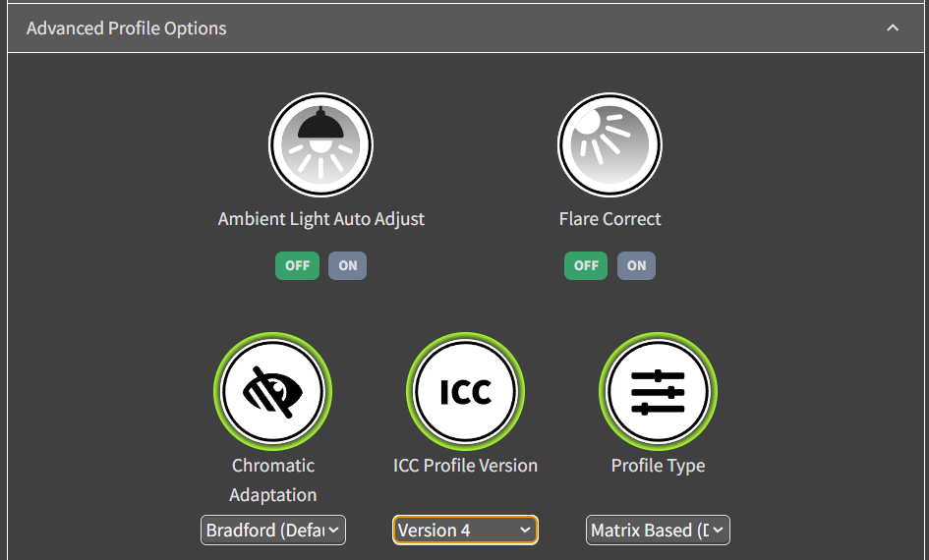Collapse the panel using the header chevron
Image resolution: width=929 pixels, height=560 pixels.
click(893, 28)
